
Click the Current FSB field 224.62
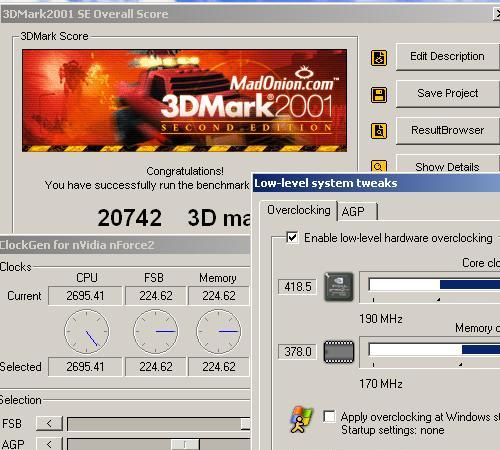[x=156, y=296]
